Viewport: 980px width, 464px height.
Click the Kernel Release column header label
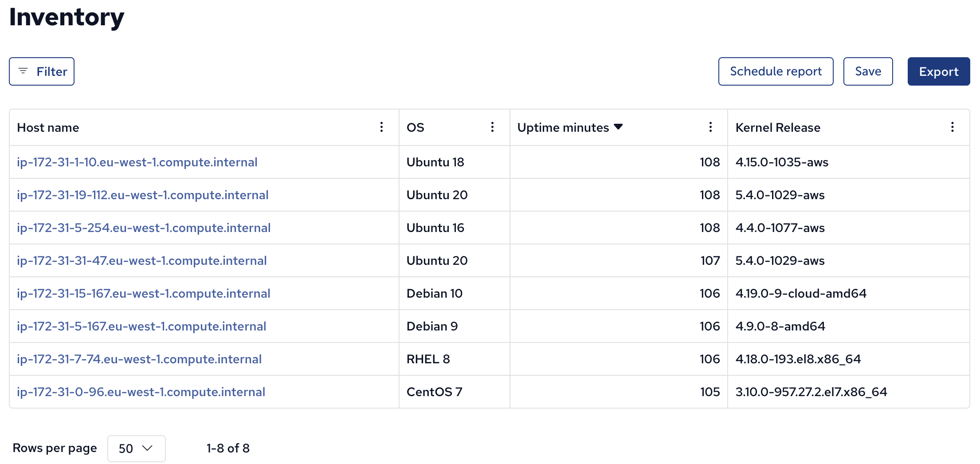click(x=778, y=128)
